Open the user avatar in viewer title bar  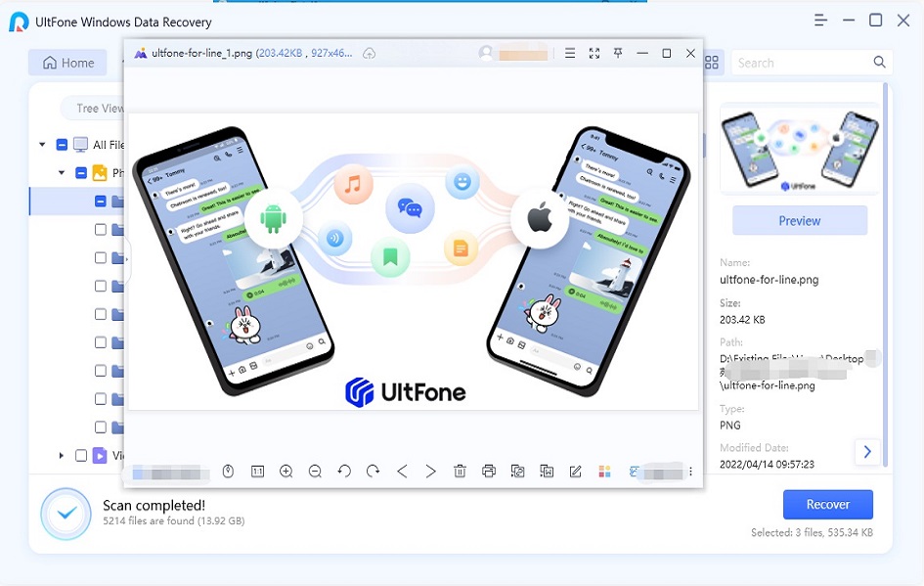point(486,53)
